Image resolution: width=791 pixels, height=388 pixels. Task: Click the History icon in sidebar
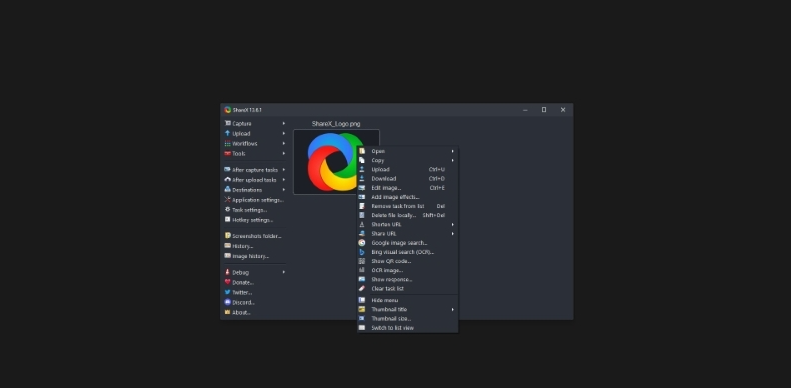click(228, 246)
